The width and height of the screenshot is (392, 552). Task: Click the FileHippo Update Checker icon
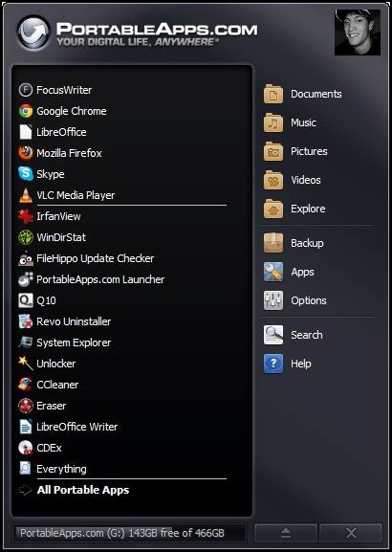click(26, 258)
